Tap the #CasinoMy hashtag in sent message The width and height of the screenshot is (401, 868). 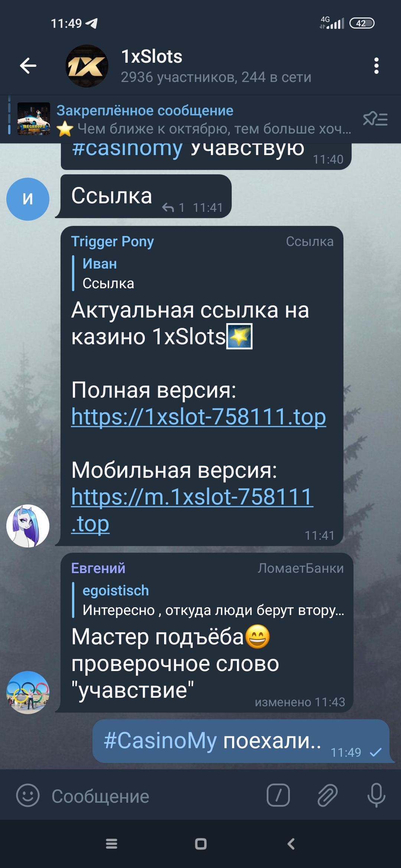160,740
